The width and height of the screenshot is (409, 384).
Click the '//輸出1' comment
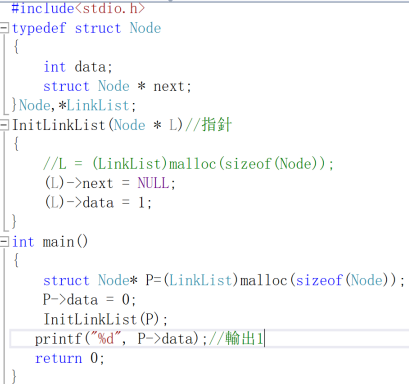236,339
